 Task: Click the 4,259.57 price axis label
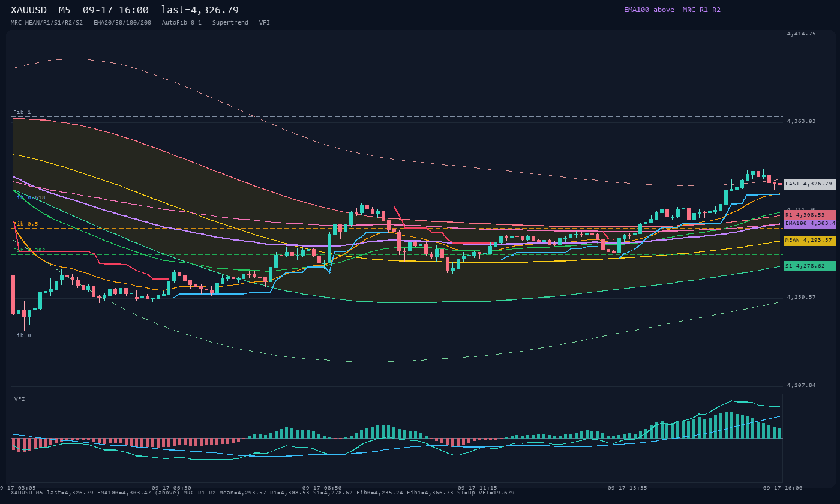[801, 297]
